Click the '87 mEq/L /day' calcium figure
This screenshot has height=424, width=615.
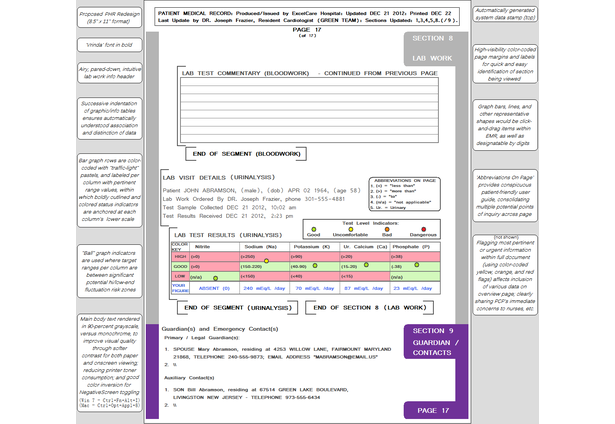click(364, 288)
